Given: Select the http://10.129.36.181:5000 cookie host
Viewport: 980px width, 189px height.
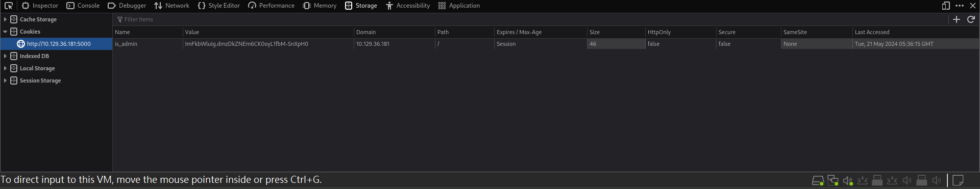Looking at the screenshot, I should [x=56, y=44].
